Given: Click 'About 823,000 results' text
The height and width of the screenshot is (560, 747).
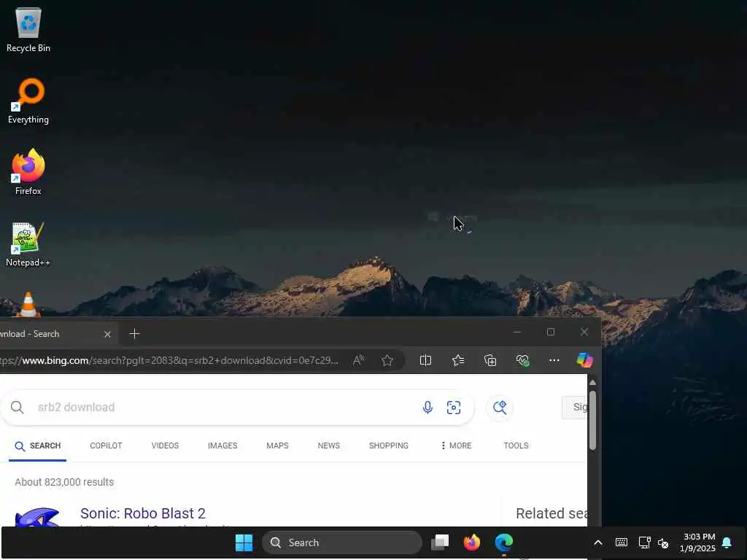Looking at the screenshot, I should coord(64,482).
